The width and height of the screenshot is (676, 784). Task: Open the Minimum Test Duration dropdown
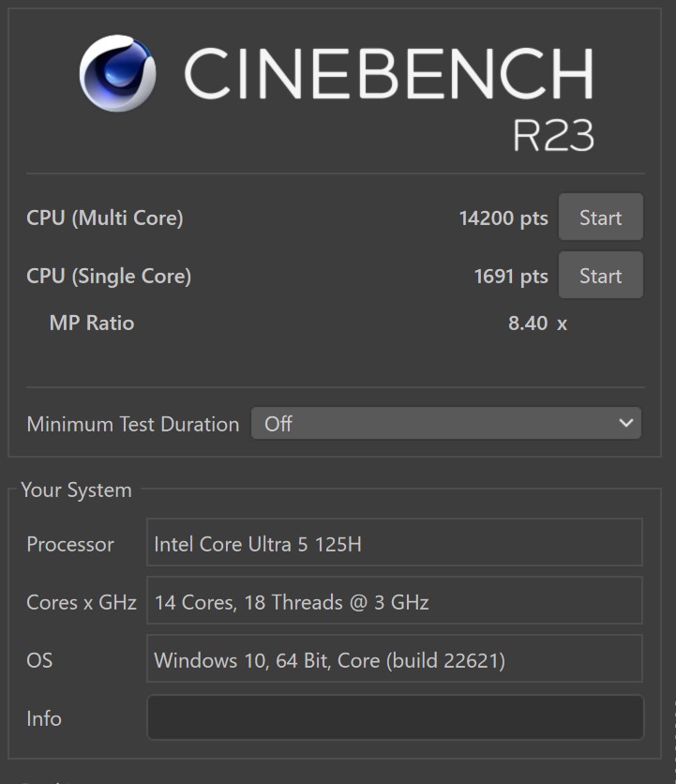tap(446, 423)
